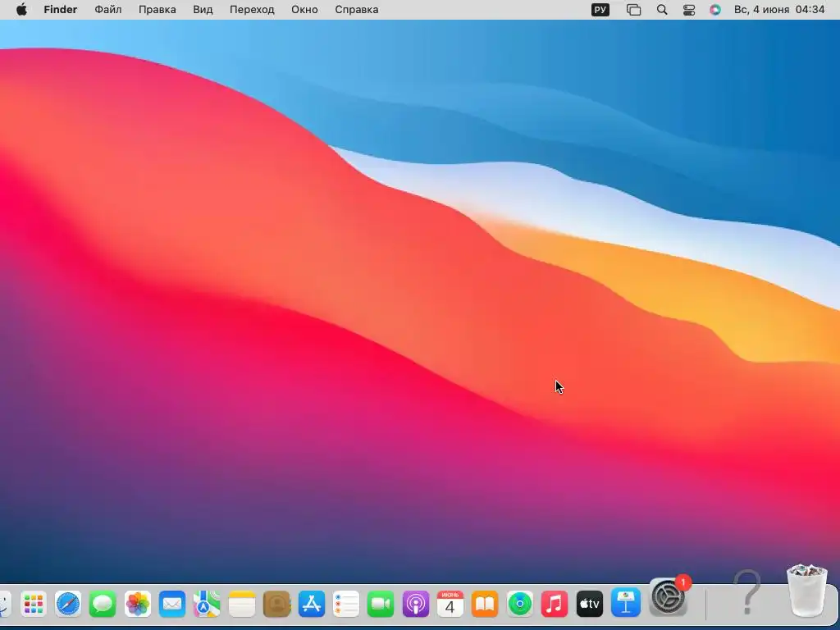840x630 pixels.
Task: Launch Find My from the Dock
Action: [x=519, y=605]
